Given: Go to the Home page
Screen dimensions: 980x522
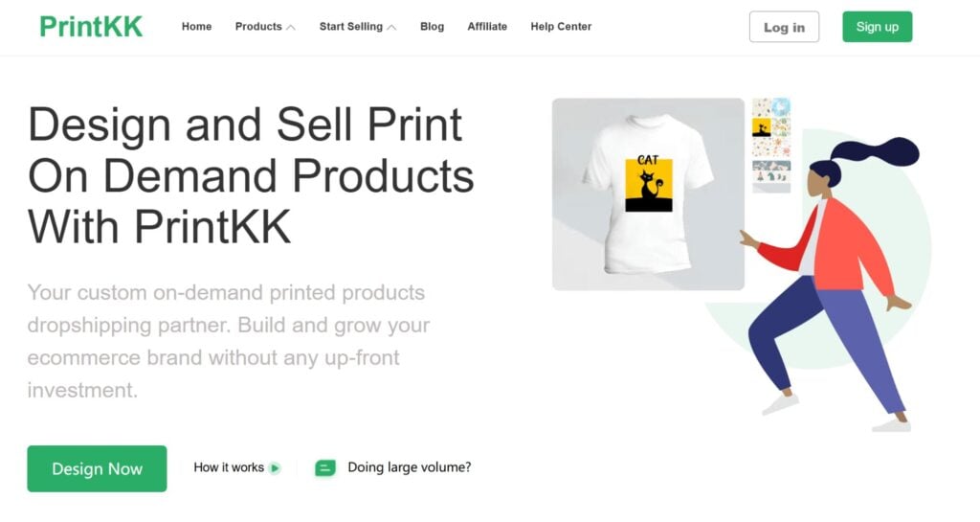Looking at the screenshot, I should click(196, 27).
